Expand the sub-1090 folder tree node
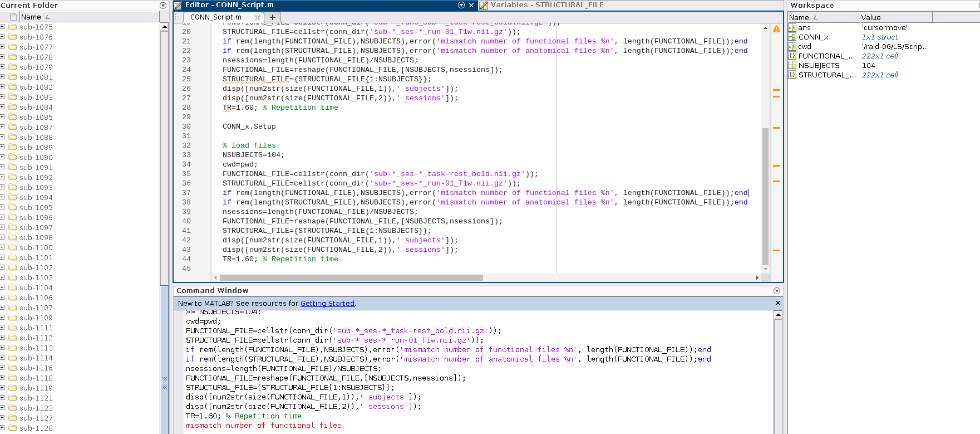 (2, 157)
